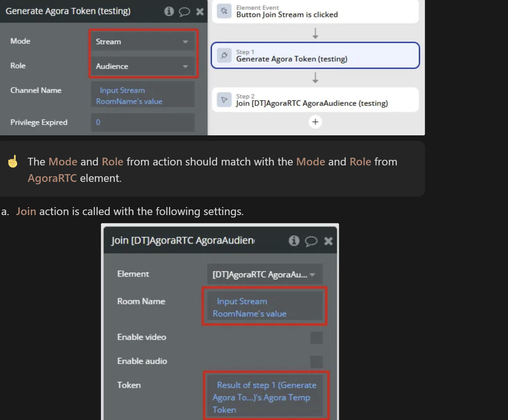This screenshot has height=420, width=508.
Task: Close the Join AgoraRTC panel
Action: coord(328,241)
